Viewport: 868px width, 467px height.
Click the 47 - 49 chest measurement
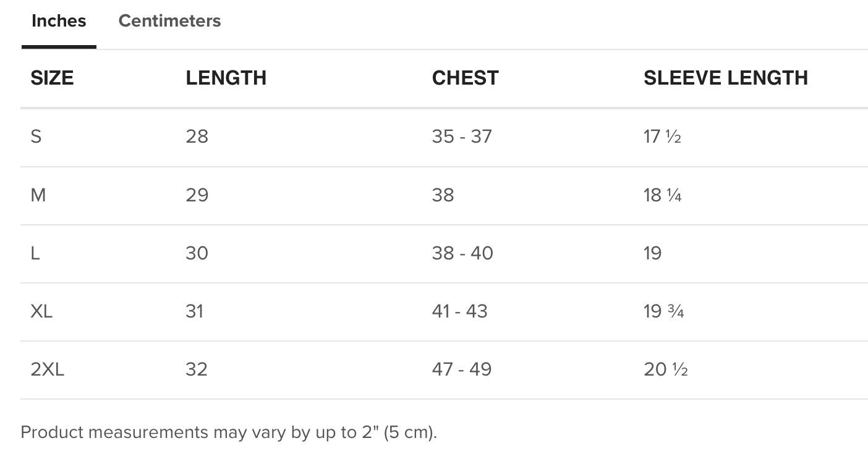tap(462, 369)
